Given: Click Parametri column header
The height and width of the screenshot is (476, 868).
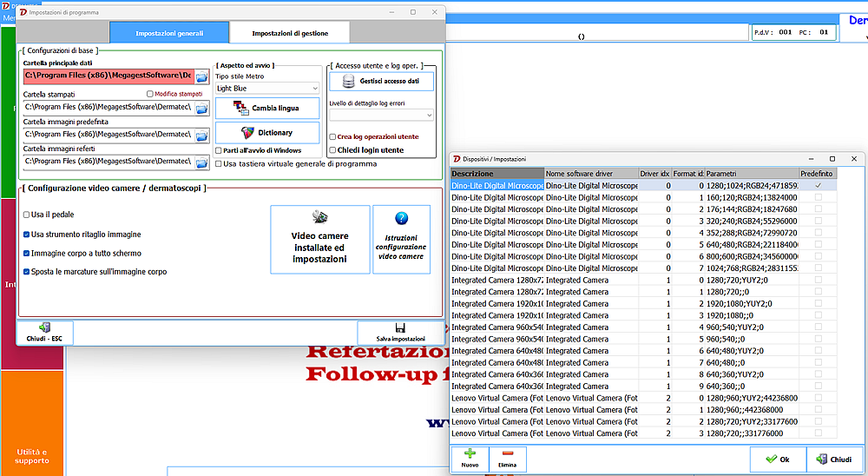Looking at the screenshot, I should [753, 174].
